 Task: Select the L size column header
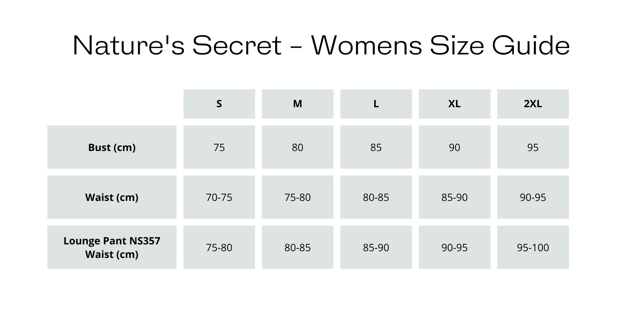point(376,104)
